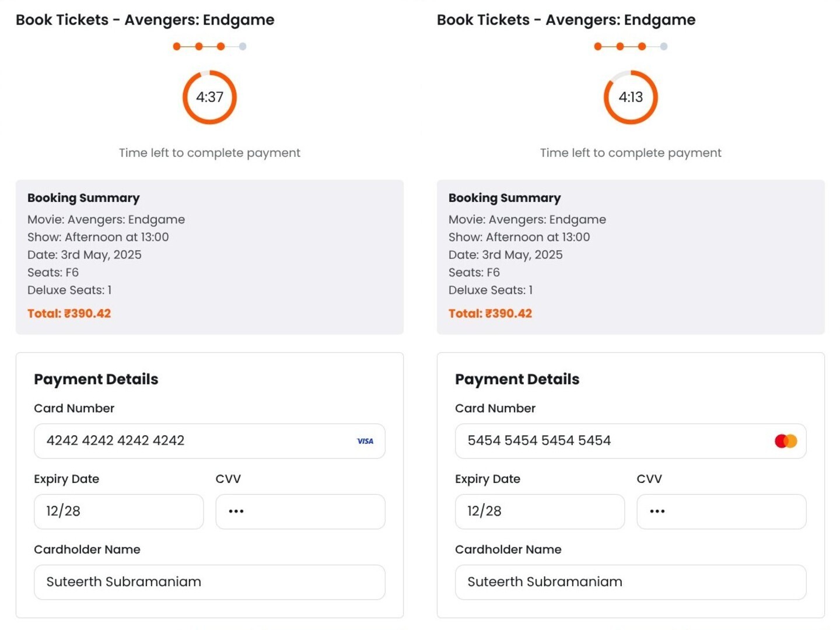
Task: Click 'Seats: F6' in left booking summary
Action: 52,272
